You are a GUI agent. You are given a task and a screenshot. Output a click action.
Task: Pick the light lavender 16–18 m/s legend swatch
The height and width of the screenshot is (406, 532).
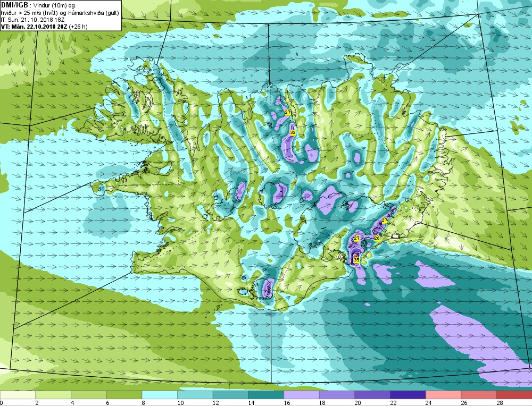[x=301, y=395]
